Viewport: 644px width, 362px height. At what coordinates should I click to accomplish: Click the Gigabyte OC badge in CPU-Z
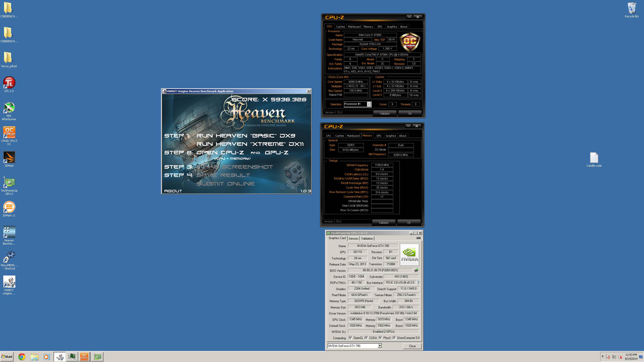coord(410,42)
